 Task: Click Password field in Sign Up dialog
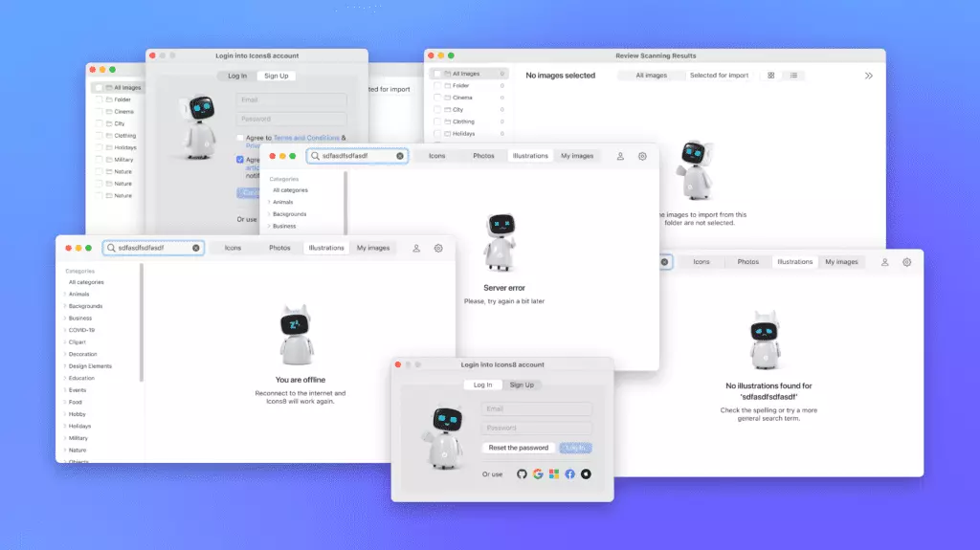click(291, 119)
